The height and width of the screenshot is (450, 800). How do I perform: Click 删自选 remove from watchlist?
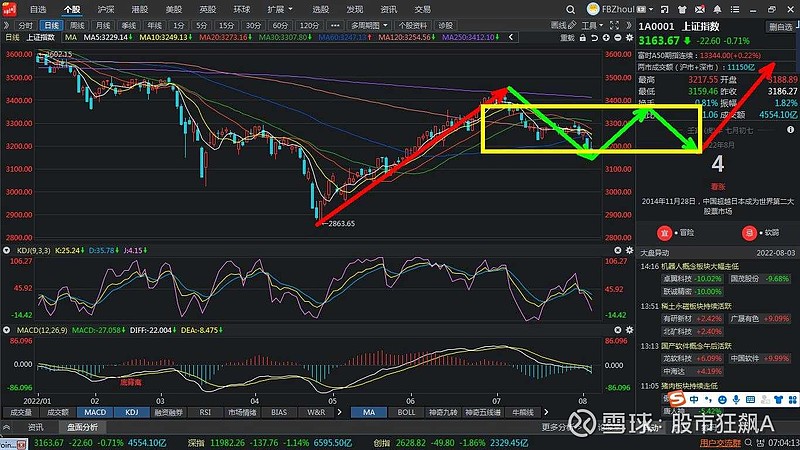point(781,27)
